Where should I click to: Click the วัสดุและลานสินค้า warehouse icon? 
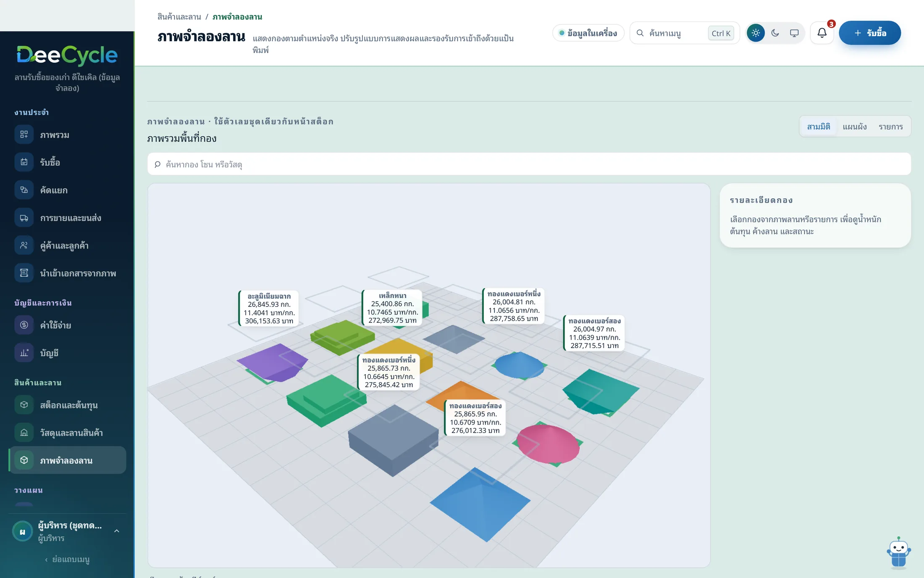pyautogui.click(x=24, y=433)
